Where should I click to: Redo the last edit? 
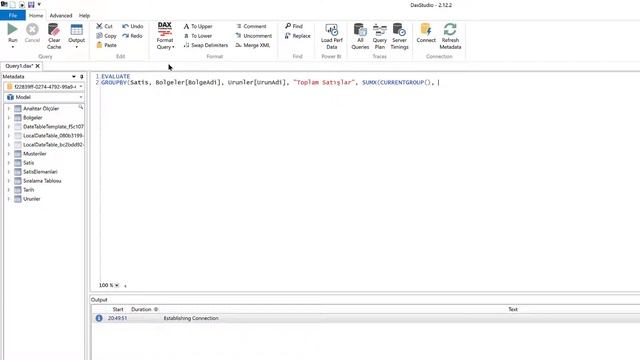(132, 36)
